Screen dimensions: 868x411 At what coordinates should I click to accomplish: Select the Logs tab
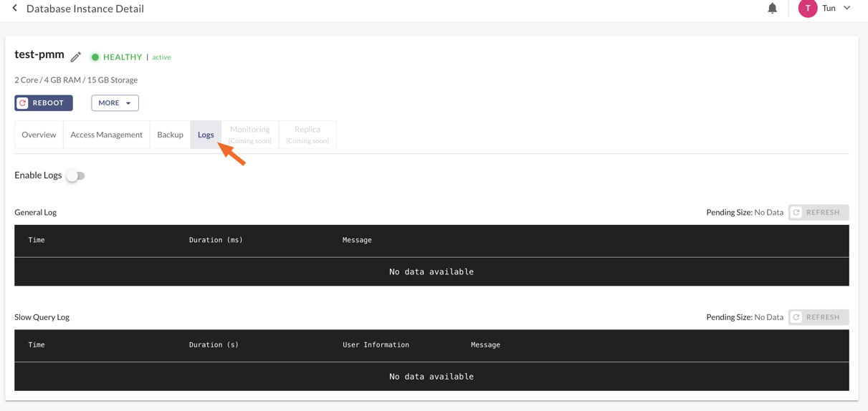tap(206, 135)
